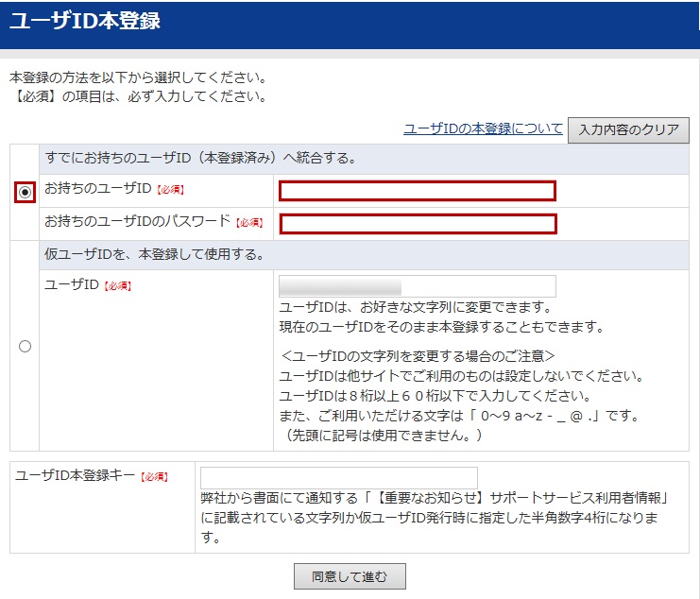Focus the ユーザID本登録キー input field

338,477
